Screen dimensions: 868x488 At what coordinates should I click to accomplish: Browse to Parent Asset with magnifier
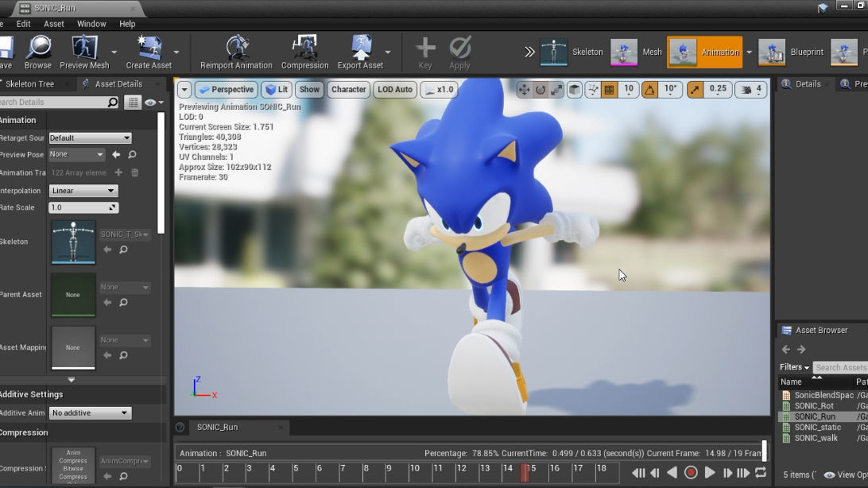coord(123,303)
